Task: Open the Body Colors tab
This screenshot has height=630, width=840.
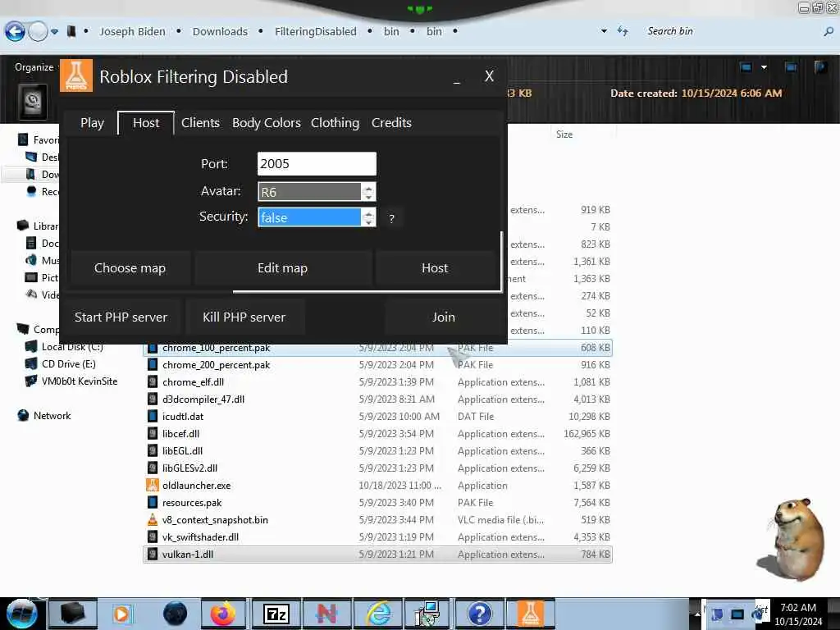Action: click(267, 123)
